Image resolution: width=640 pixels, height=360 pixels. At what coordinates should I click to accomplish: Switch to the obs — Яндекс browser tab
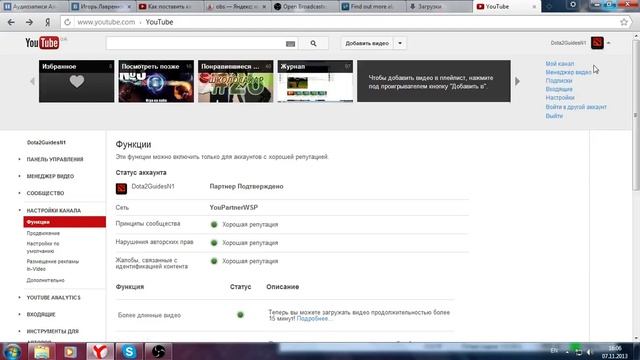click(236, 7)
